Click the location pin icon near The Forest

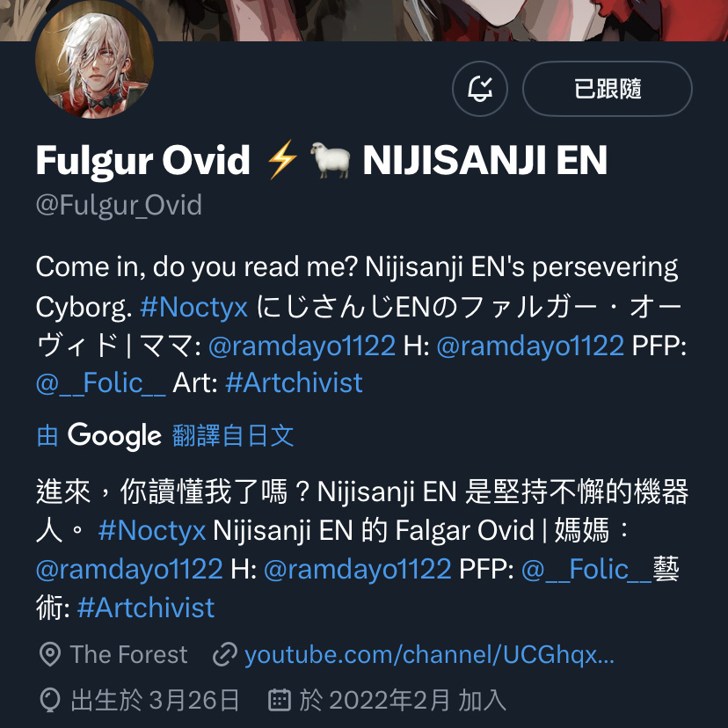[x=50, y=655]
